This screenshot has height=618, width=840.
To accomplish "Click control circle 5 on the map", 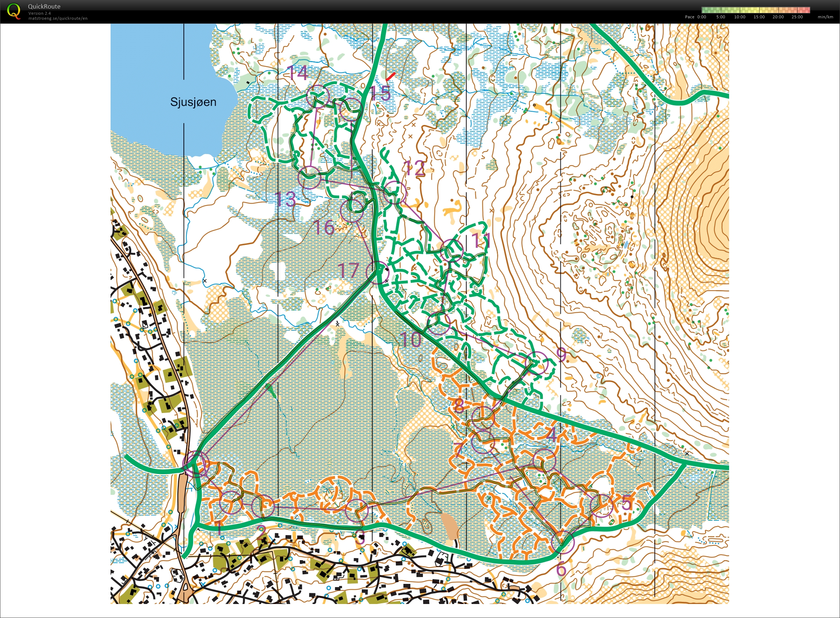I will point(601,506).
